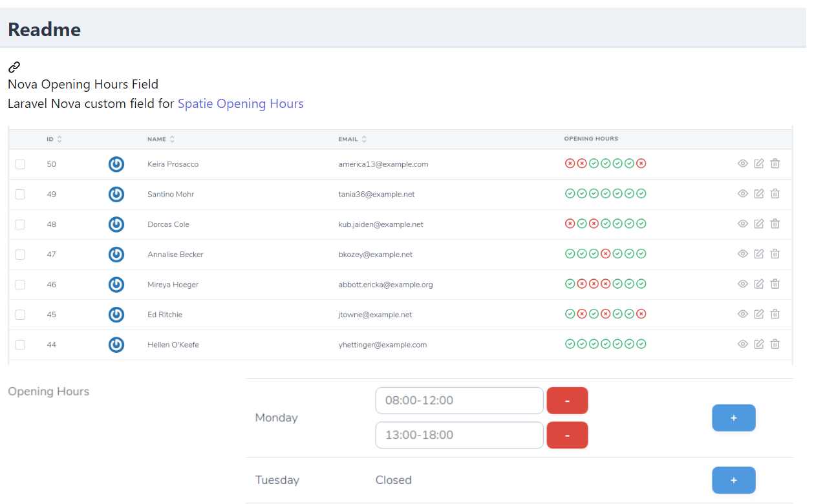Select checkbox for Mireya Hoeger row
The height and width of the screenshot is (504, 825).
pos(20,284)
